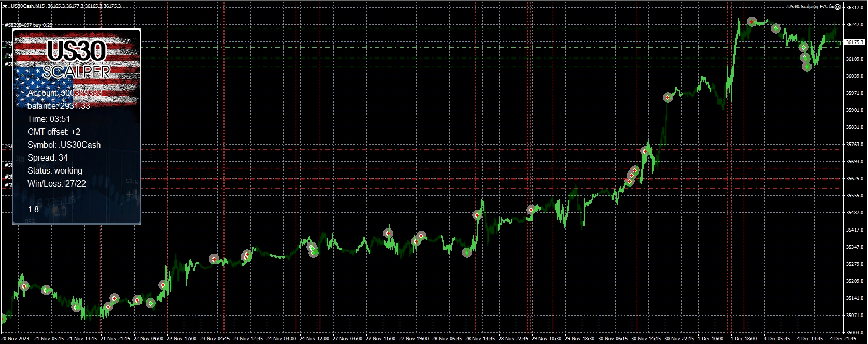Screen dimensions: 868x344
Task: Click the red trade marker above 23 Nov 04:45
Action: (214, 259)
